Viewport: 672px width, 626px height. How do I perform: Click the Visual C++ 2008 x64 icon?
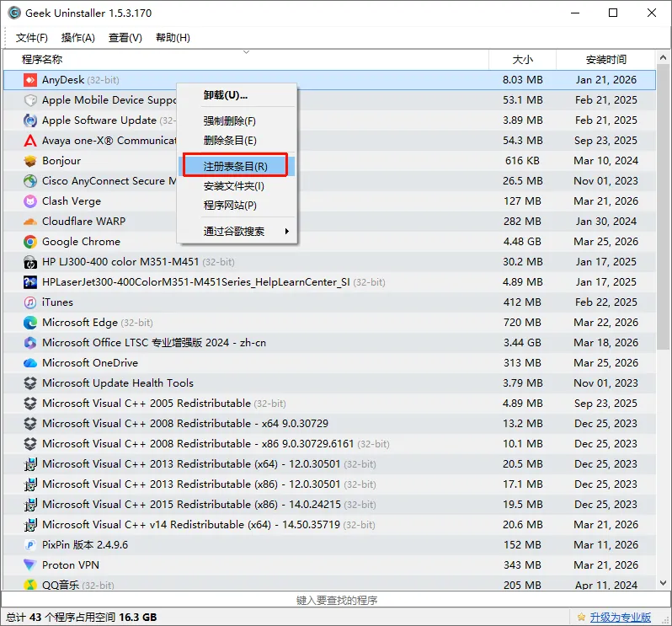click(30, 424)
